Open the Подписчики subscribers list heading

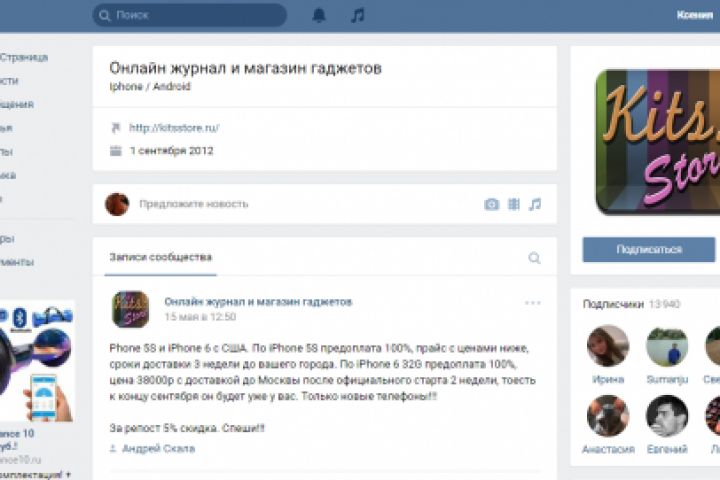[613, 304]
